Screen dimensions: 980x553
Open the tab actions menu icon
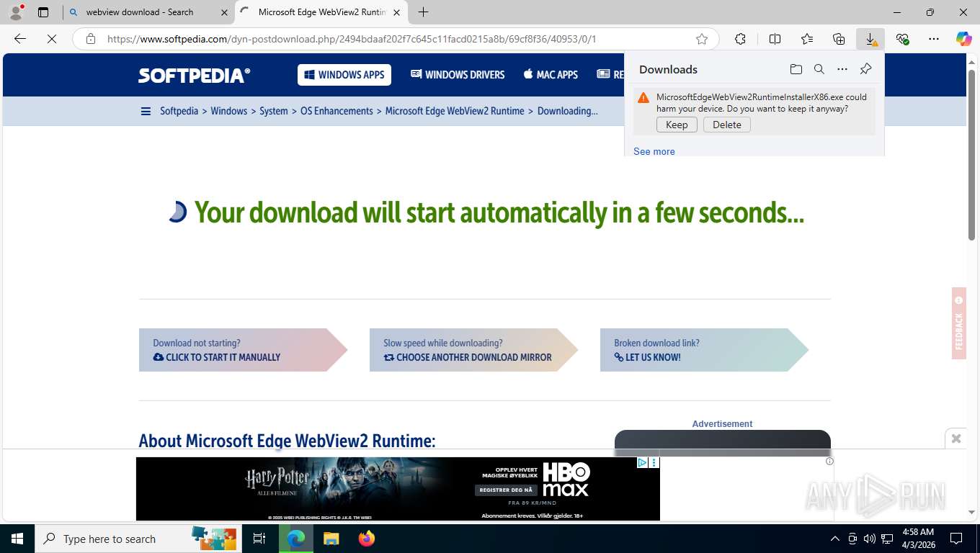tap(43, 12)
